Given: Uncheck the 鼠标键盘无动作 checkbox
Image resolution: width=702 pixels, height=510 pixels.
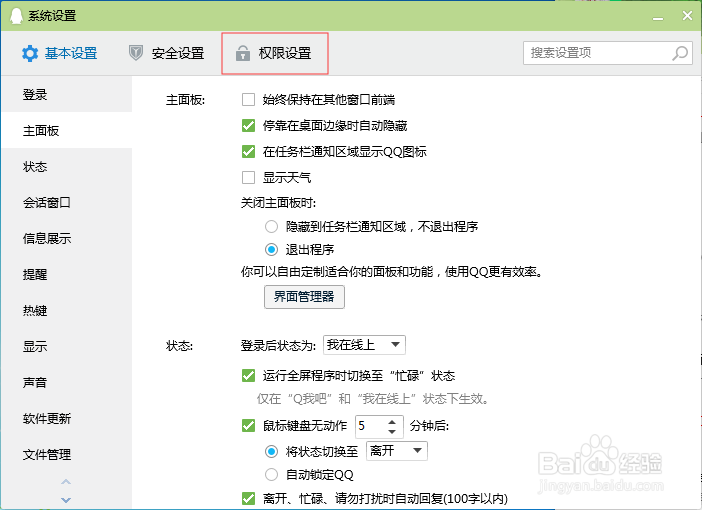Looking at the screenshot, I should tap(248, 425).
